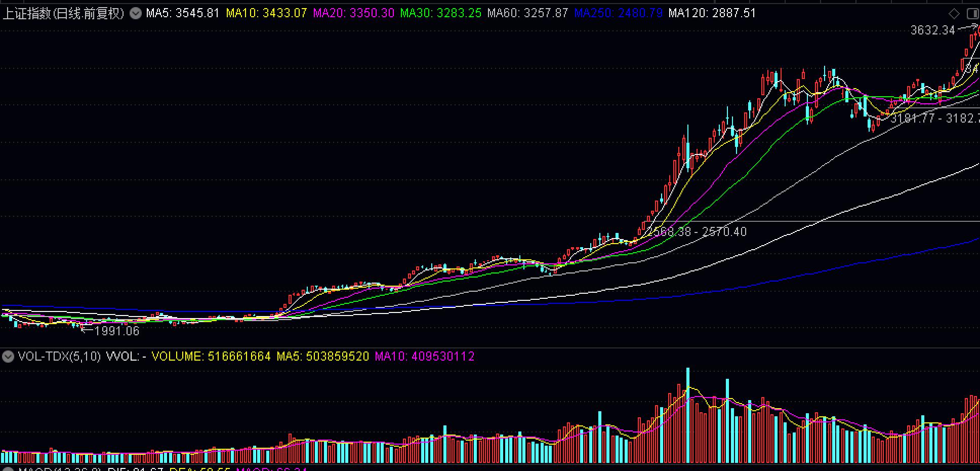Viewport: 980px width, 471px height.
Task: Click the MA60: 3257.87 label
Action: [x=528, y=13]
